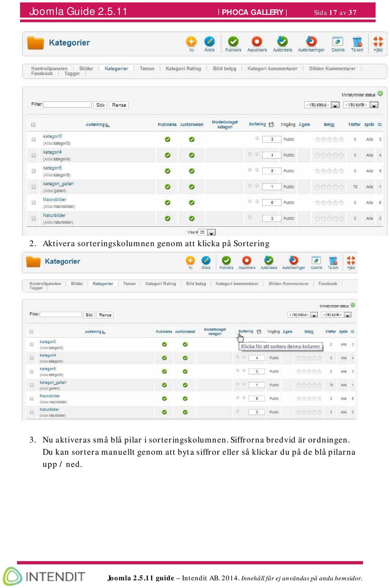Image resolution: width=390 pixels, height=588 pixels.
Task: Click the Ändra pencil icon in upper screenshot
Action: pyautogui.click(x=209, y=41)
